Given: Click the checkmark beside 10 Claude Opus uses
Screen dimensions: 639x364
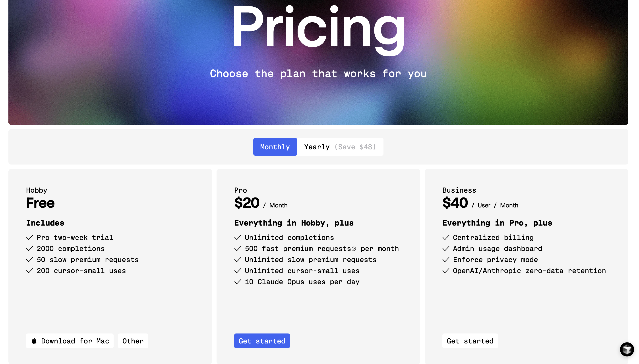Looking at the screenshot, I should 238,282.
